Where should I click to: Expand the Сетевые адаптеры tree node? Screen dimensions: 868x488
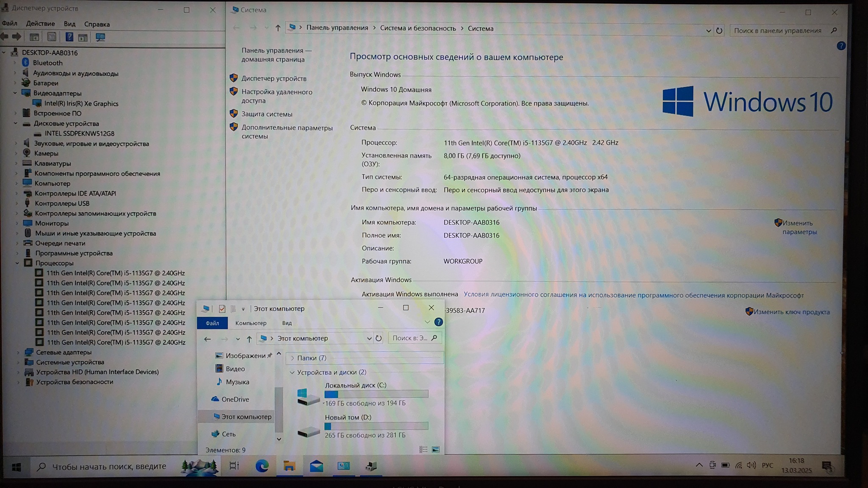(x=18, y=352)
